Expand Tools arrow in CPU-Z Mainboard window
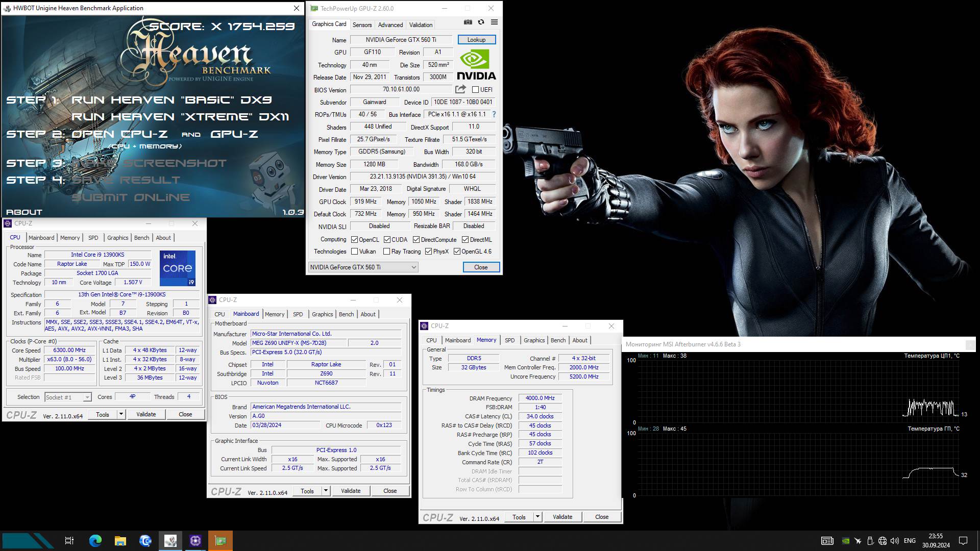Viewport: 980px width, 551px height. click(x=326, y=491)
